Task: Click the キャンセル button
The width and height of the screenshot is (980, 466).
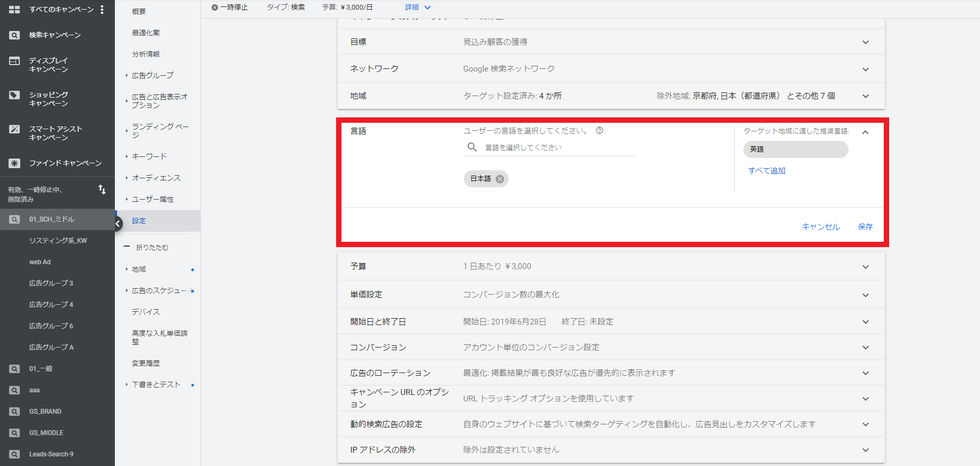Action: point(821,227)
